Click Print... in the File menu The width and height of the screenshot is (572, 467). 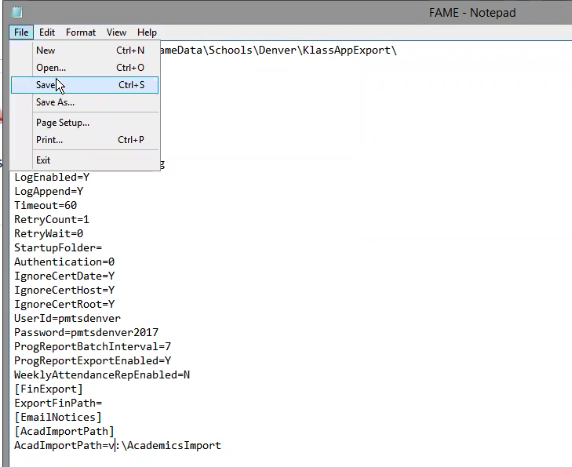[85, 140]
